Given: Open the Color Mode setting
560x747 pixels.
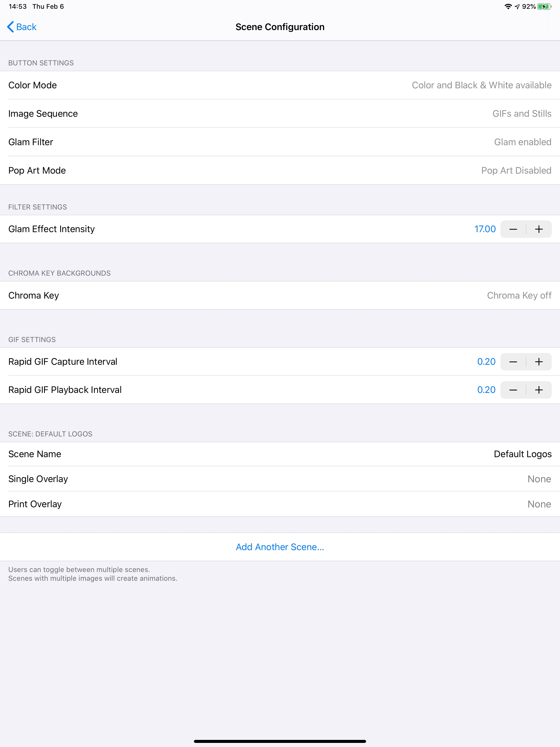Looking at the screenshot, I should (x=280, y=85).
